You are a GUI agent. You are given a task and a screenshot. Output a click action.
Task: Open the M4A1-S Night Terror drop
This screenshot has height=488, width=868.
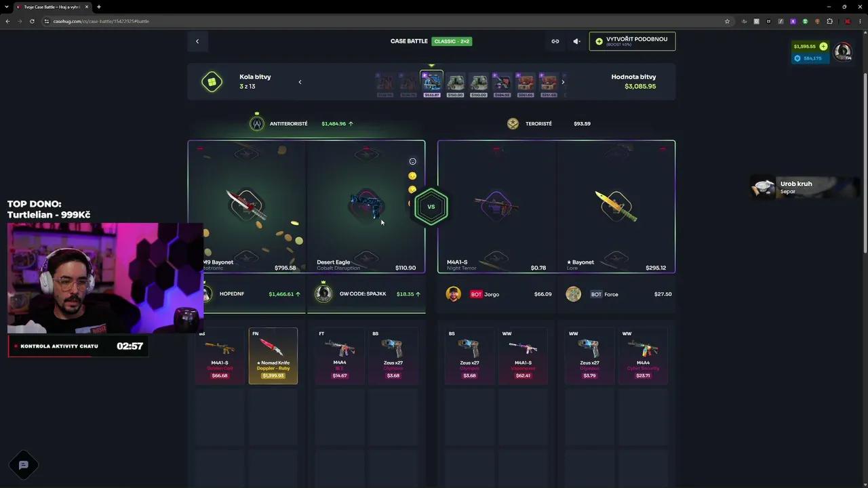point(497,207)
